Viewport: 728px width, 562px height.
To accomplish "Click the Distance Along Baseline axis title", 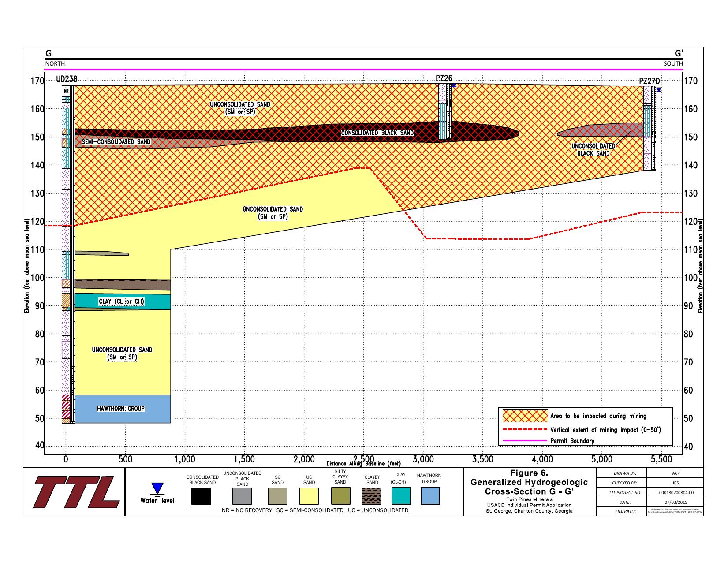I will 363,464.
